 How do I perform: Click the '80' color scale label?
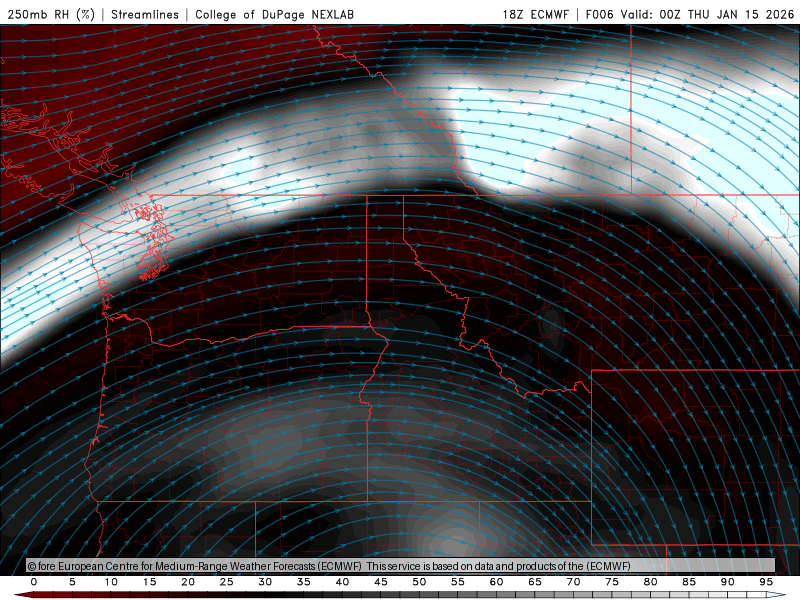(651, 582)
